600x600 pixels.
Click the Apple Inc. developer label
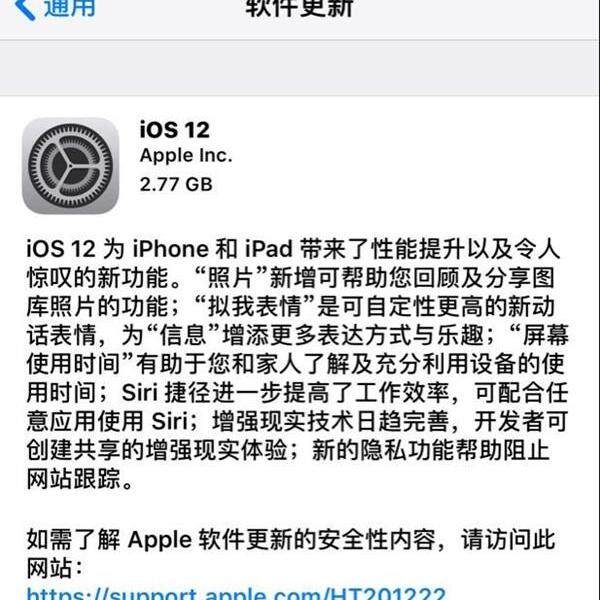point(186,156)
